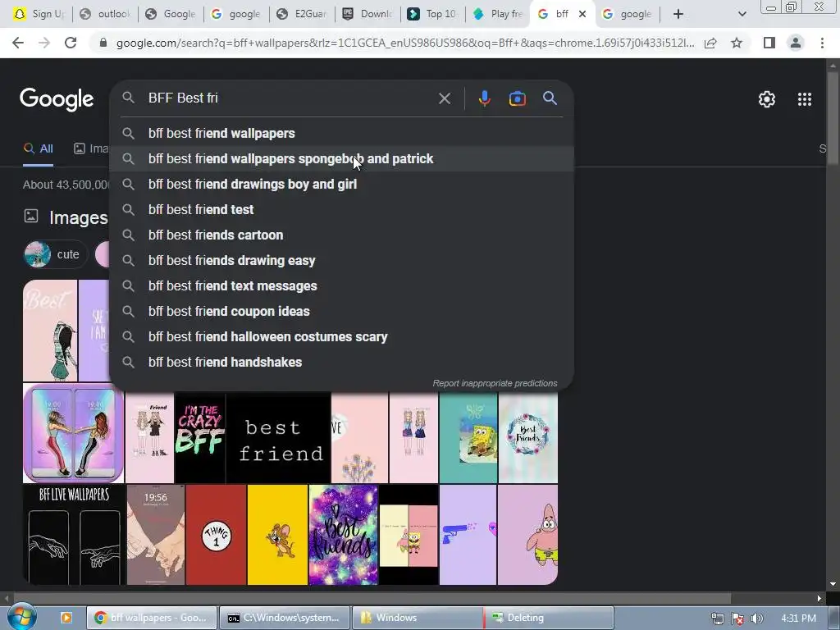Open BFF Live Wallpapers thumbnail

(x=74, y=535)
